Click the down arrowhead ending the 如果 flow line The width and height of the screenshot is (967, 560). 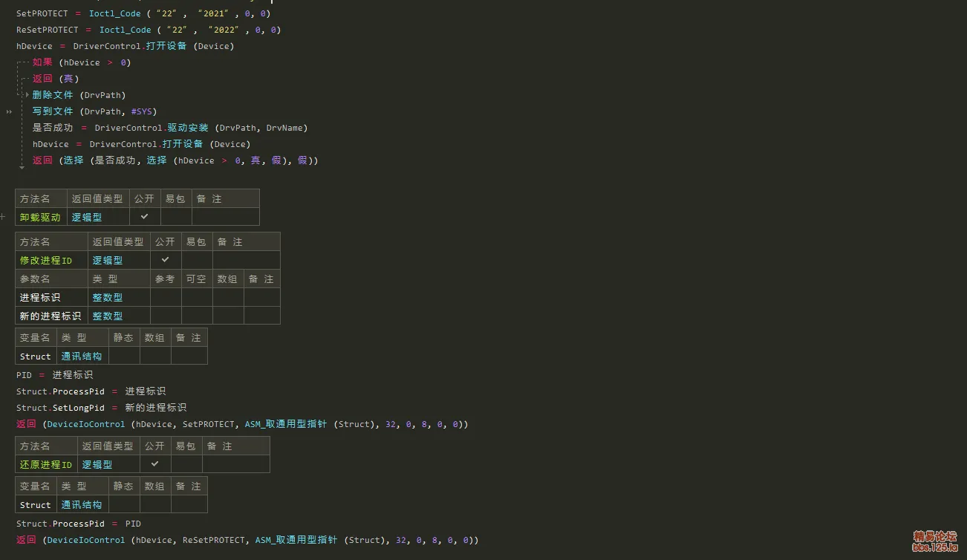point(22,169)
